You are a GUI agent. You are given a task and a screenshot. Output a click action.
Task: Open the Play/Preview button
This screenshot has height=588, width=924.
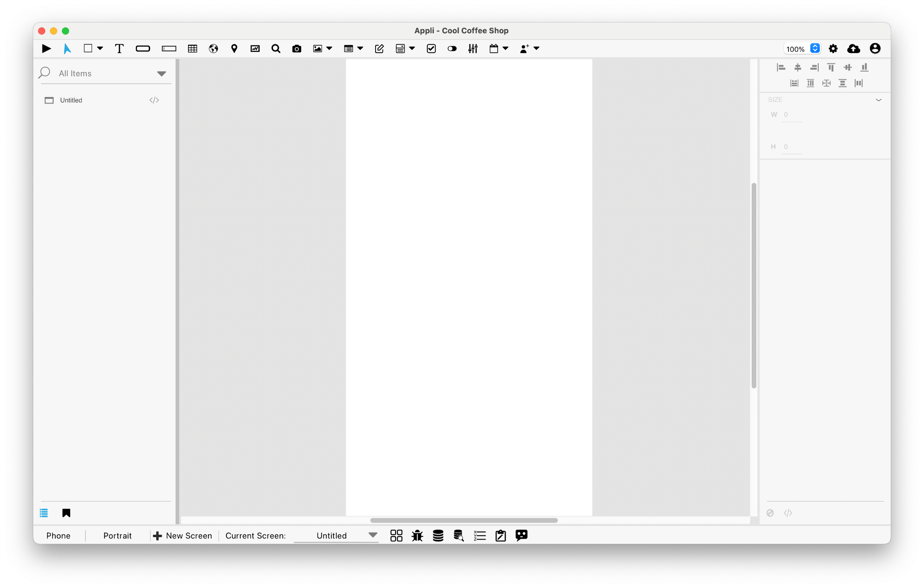point(46,48)
